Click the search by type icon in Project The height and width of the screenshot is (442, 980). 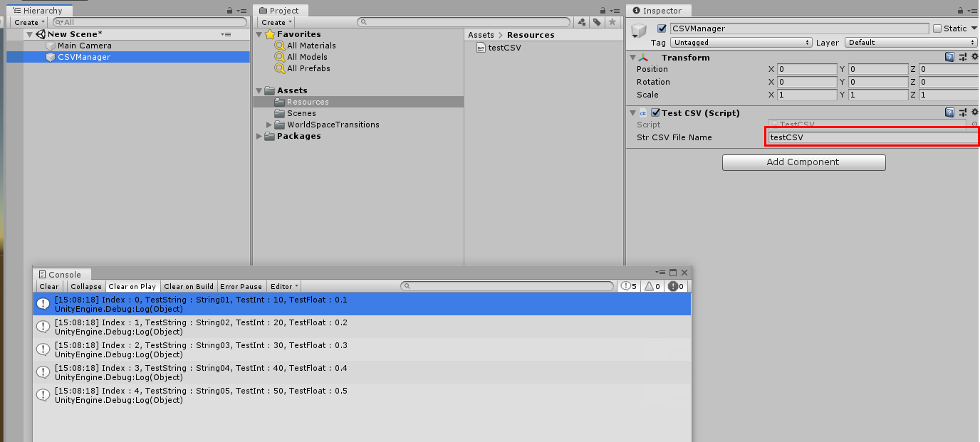click(582, 22)
